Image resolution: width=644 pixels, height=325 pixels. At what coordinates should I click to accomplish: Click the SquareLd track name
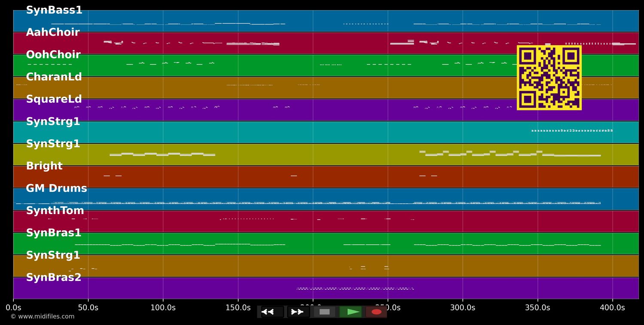pyautogui.click(x=54, y=99)
